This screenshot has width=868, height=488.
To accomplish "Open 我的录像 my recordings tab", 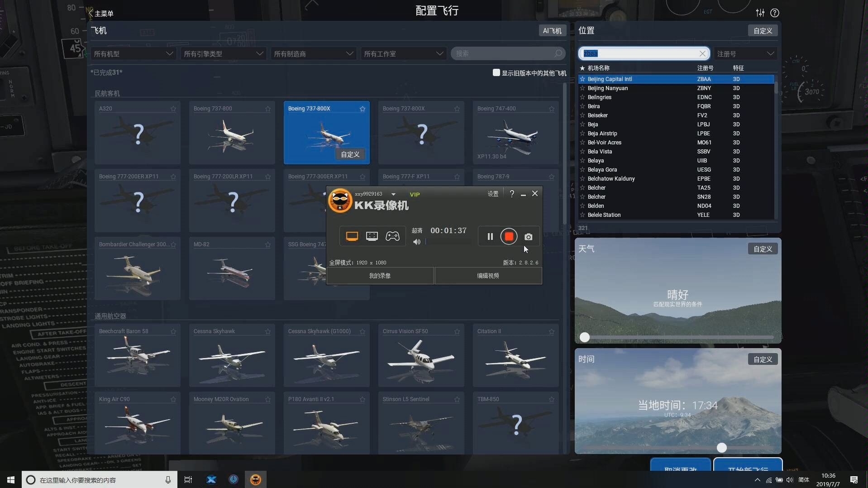I will click(380, 276).
